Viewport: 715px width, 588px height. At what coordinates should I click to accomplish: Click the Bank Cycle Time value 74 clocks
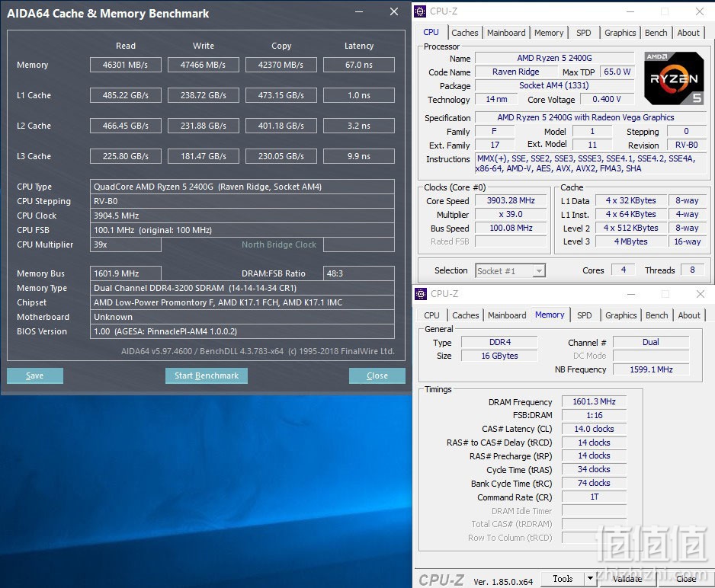[x=594, y=483]
